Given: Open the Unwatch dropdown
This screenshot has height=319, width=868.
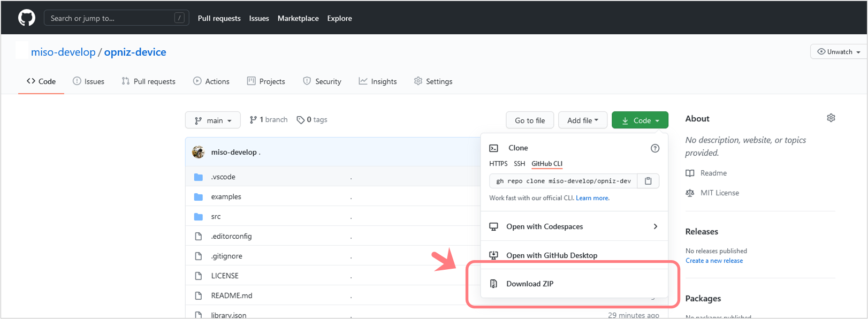Looking at the screenshot, I should click(839, 51).
